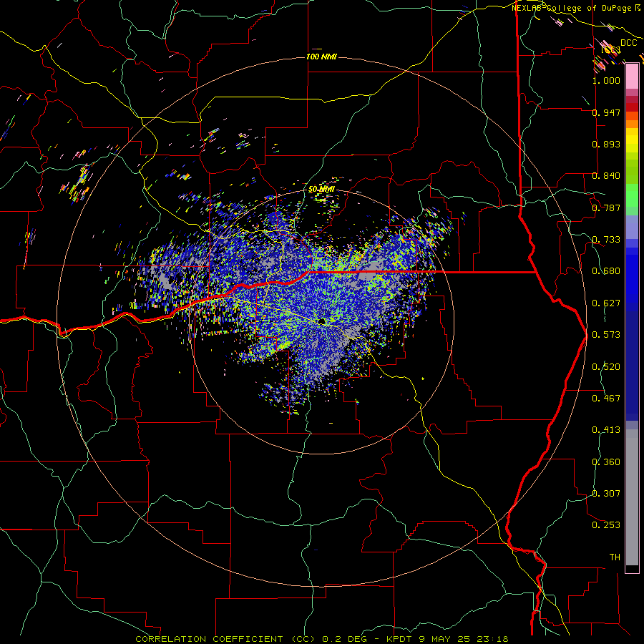The width and height of the screenshot is (644, 644).
Task: Click the 100 NMI range ring label
Action: point(321,57)
